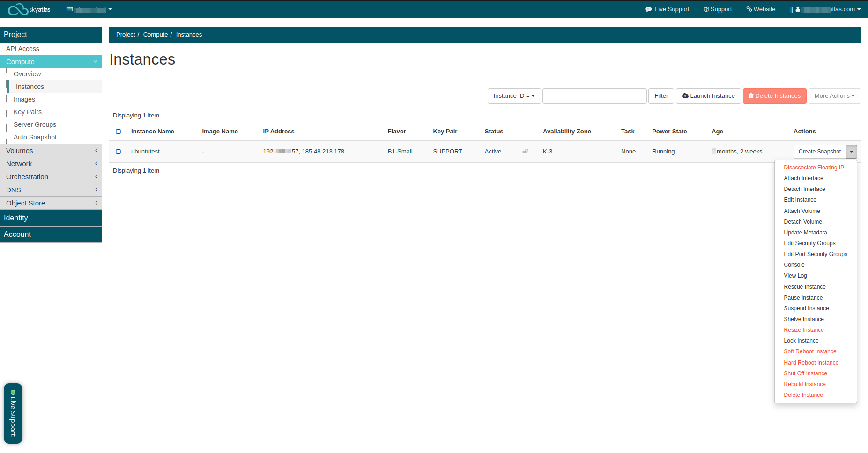Open the floating Live Support widget
Viewport: 868px width, 453px height.
click(x=13, y=414)
